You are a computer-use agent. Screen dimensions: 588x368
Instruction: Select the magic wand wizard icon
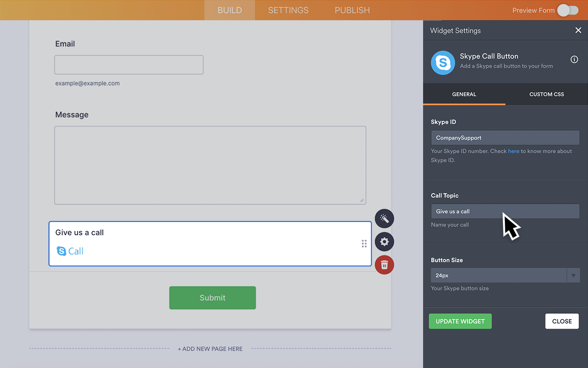[384, 218]
